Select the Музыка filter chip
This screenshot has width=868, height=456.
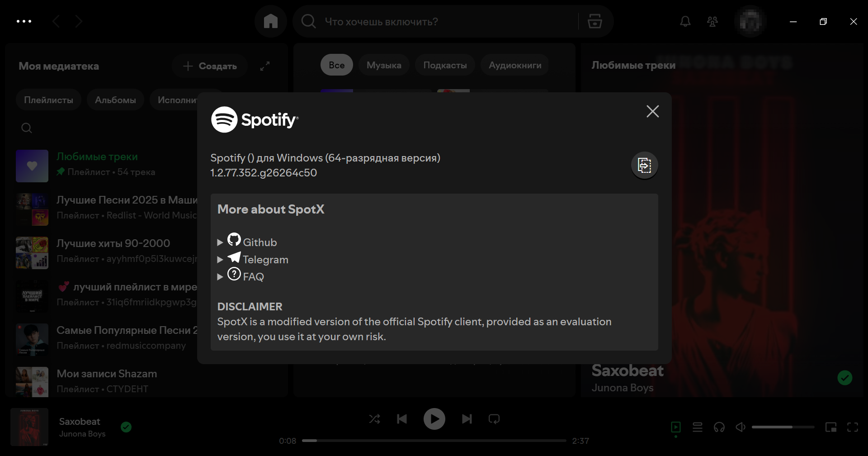click(x=384, y=65)
